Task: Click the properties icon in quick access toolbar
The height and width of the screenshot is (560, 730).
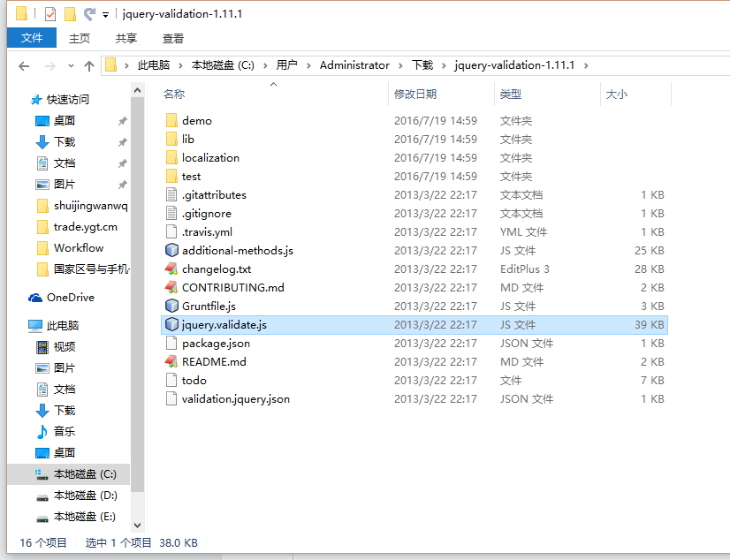Action: point(50,14)
